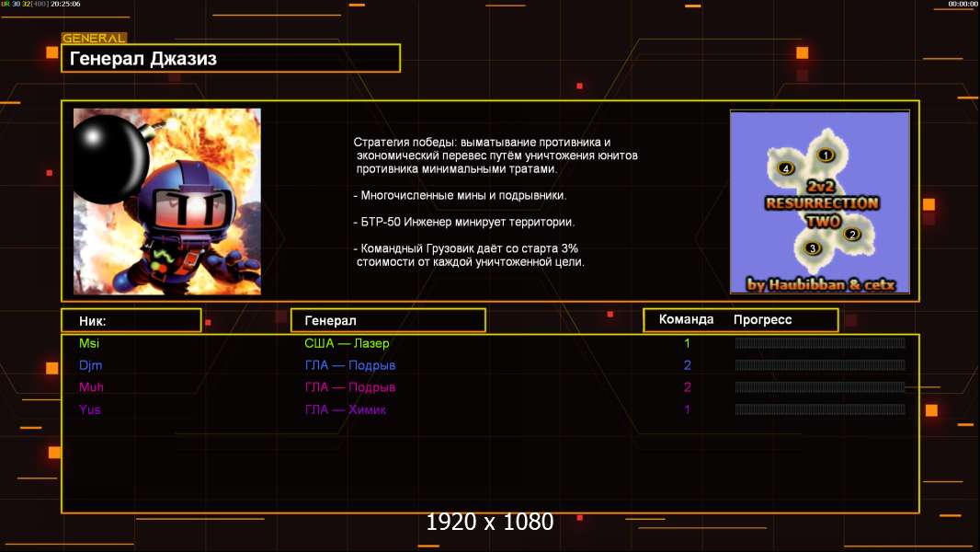This screenshot has height=552, width=980.
Task: Click the 20:25:06 clock readout
Action: (65, 4)
